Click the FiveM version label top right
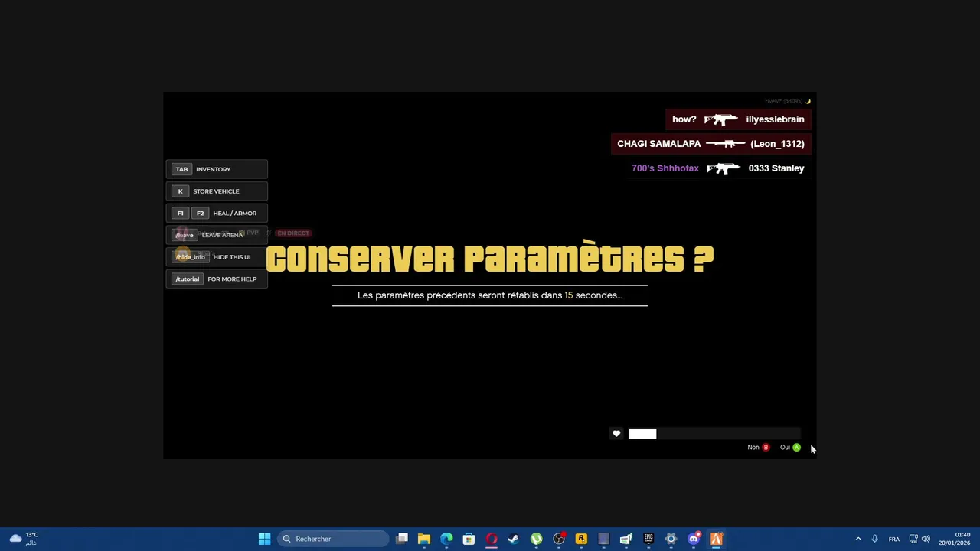Screen dimensions: 980x551 [783, 101]
